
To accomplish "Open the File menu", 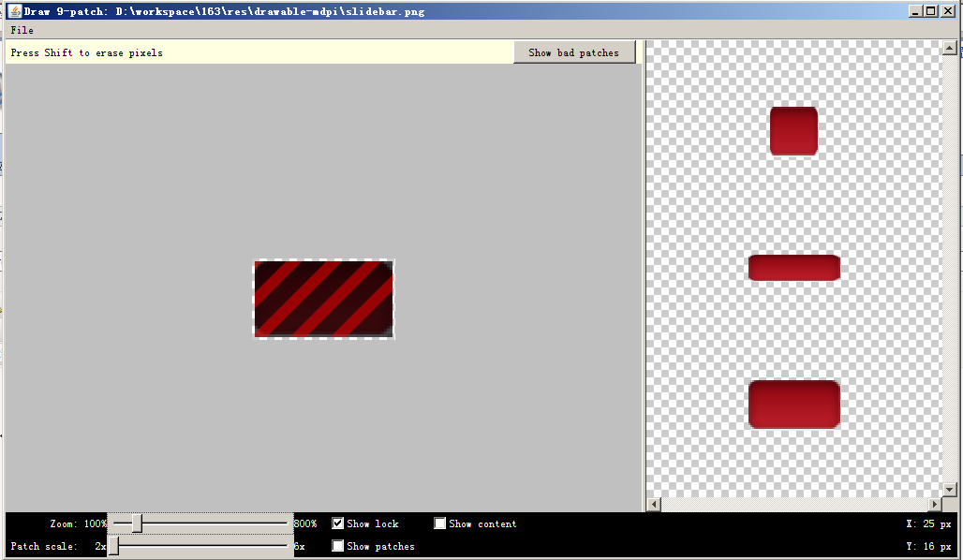I will click(22, 30).
